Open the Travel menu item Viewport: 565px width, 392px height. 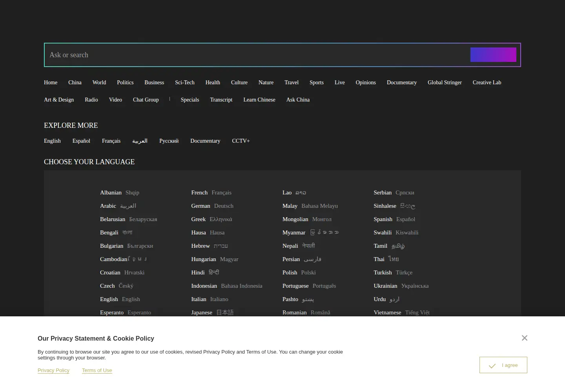point(292,82)
